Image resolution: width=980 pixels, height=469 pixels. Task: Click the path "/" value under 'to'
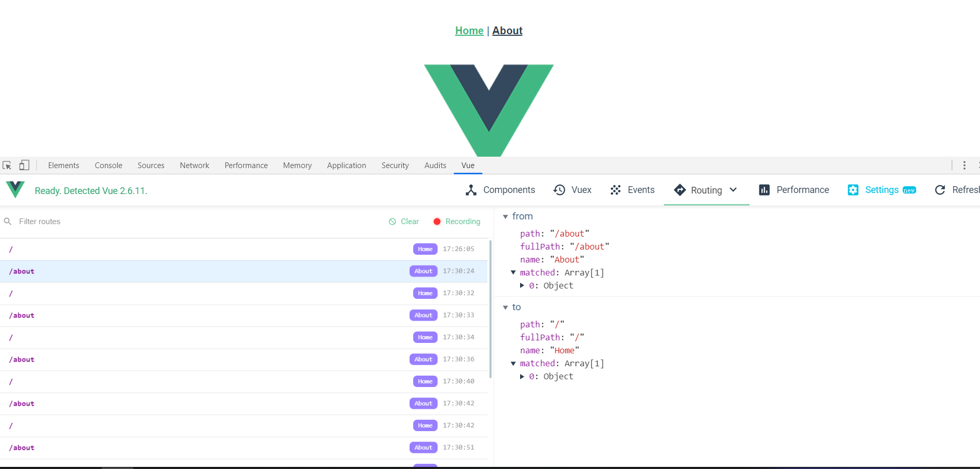point(557,325)
